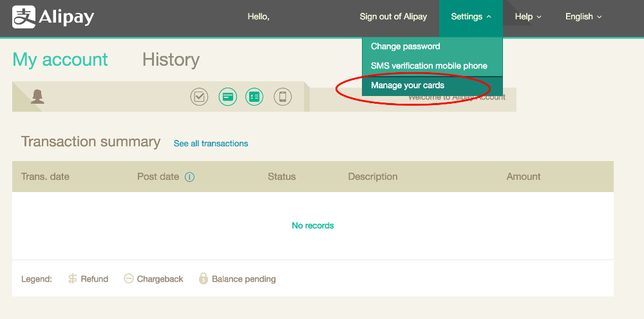Image resolution: width=644 pixels, height=319 pixels.
Task: Click the Post date info icon
Action: point(189,177)
